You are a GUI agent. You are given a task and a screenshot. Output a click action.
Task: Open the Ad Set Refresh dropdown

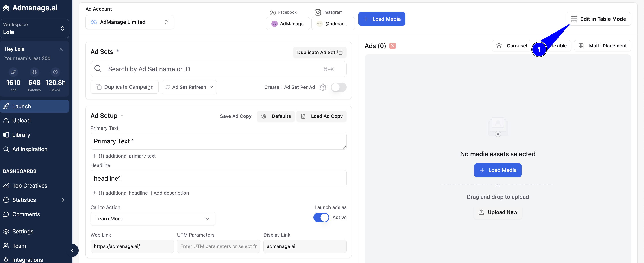pos(189,87)
